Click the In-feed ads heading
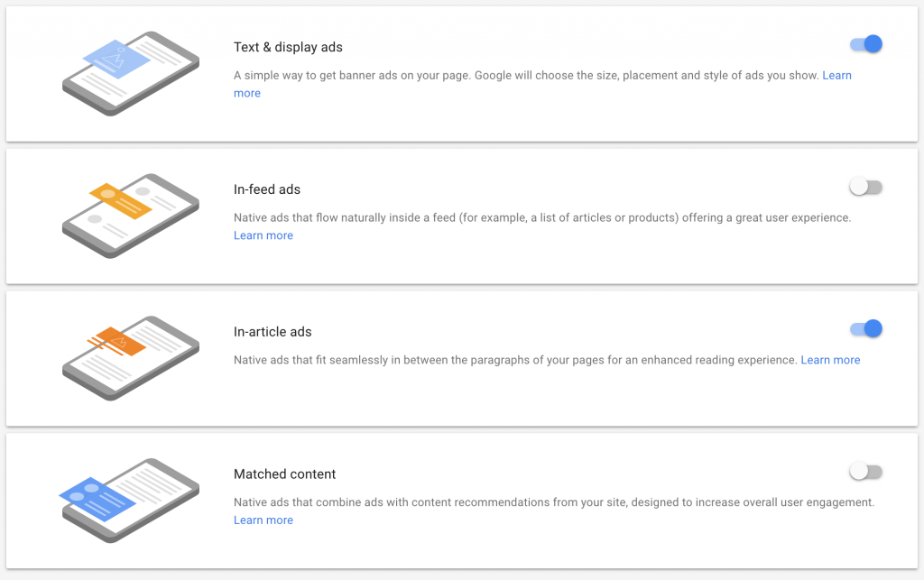924x580 pixels. tap(267, 189)
